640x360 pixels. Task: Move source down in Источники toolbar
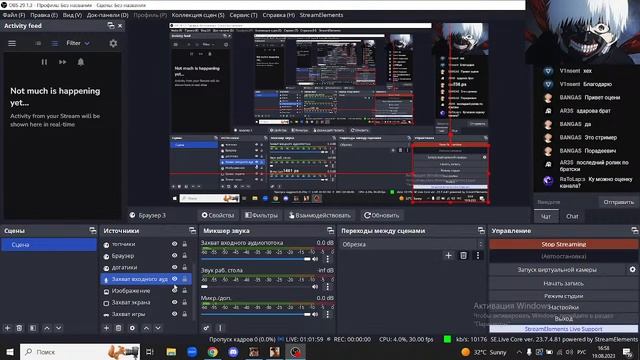[158, 328]
